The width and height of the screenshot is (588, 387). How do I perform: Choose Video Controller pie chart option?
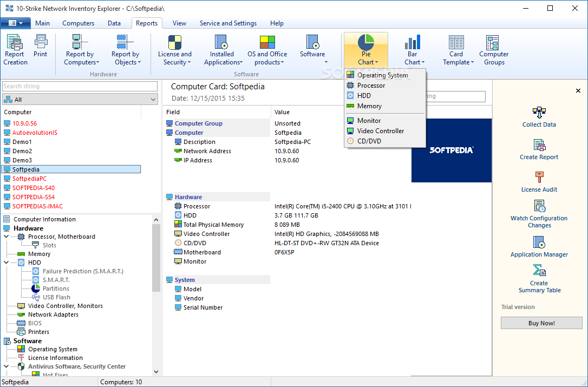point(385,131)
